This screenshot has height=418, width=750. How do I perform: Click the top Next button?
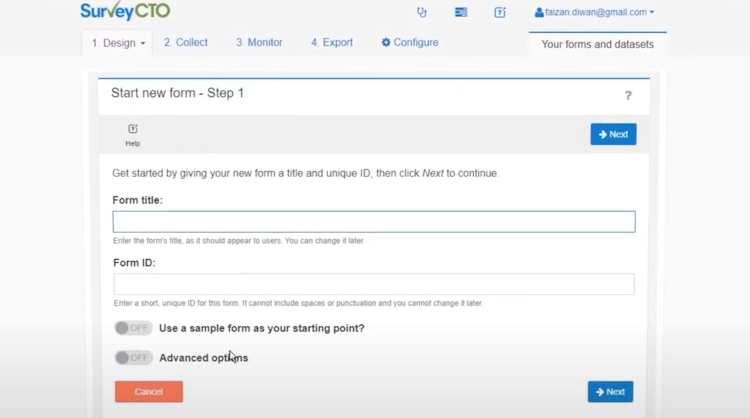tap(613, 134)
